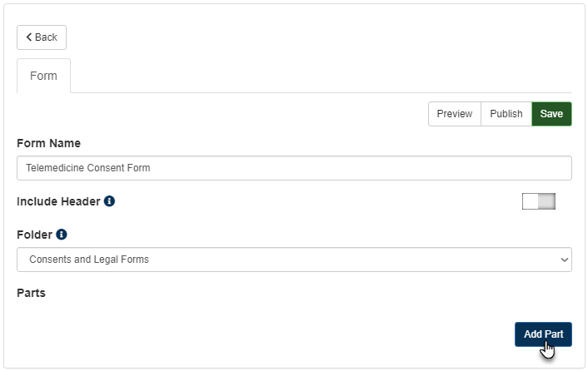Image resolution: width=588 pixels, height=371 pixels.
Task: Click the Folder label text
Action: point(34,235)
